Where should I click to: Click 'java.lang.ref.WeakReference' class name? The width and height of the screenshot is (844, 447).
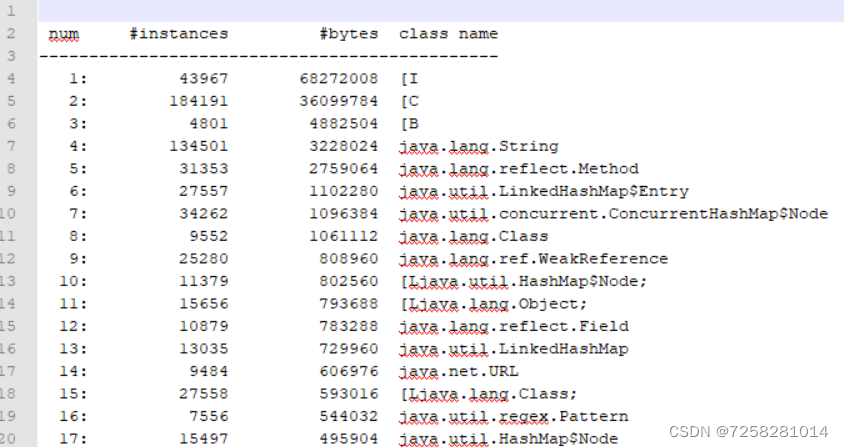tap(533, 259)
